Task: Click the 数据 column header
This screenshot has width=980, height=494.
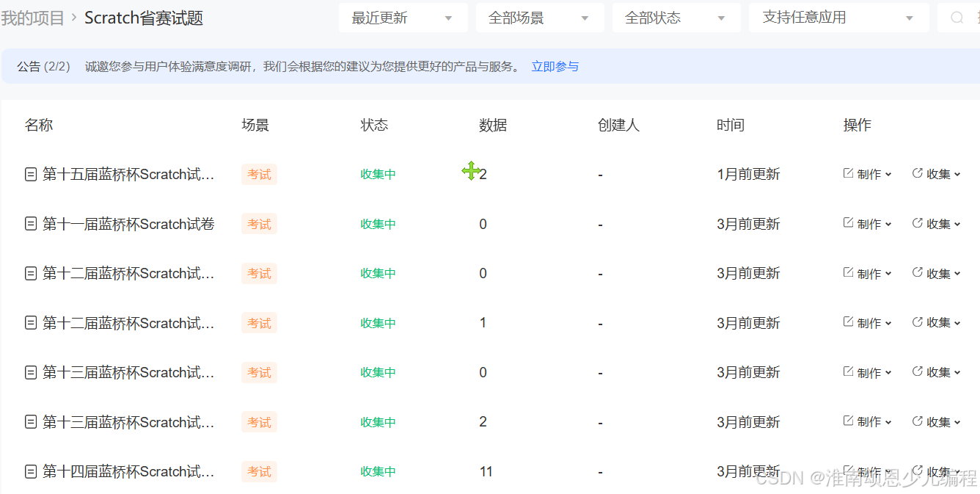Action: click(x=493, y=126)
